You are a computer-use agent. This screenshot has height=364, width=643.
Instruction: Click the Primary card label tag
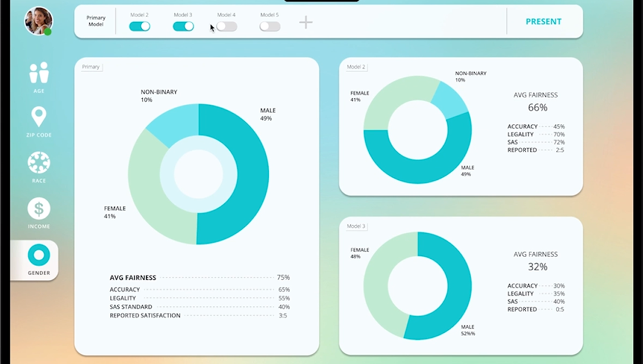point(91,67)
